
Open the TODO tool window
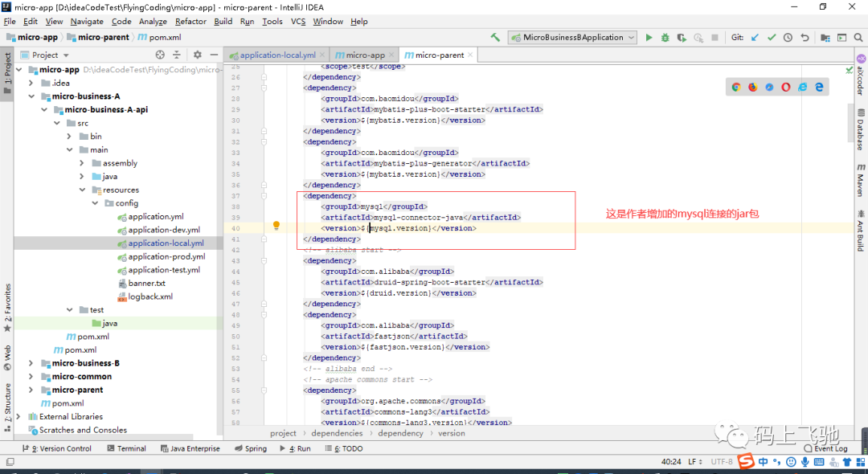(x=344, y=448)
